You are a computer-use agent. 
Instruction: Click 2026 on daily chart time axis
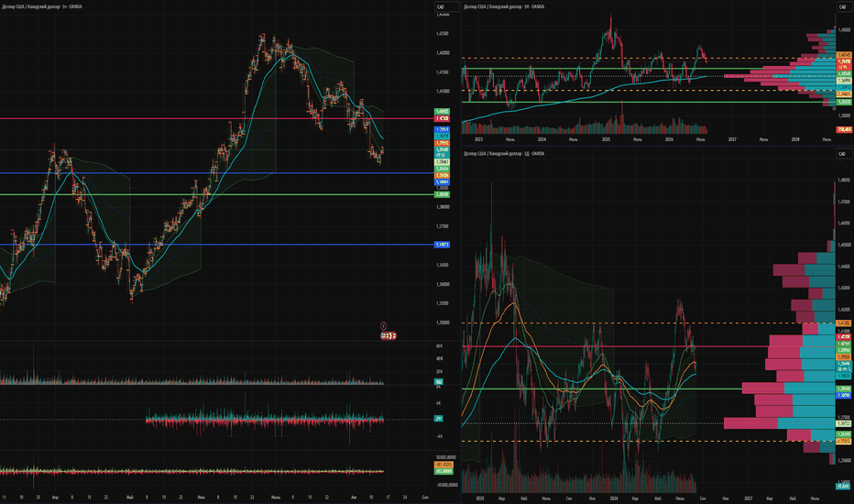[614, 499]
